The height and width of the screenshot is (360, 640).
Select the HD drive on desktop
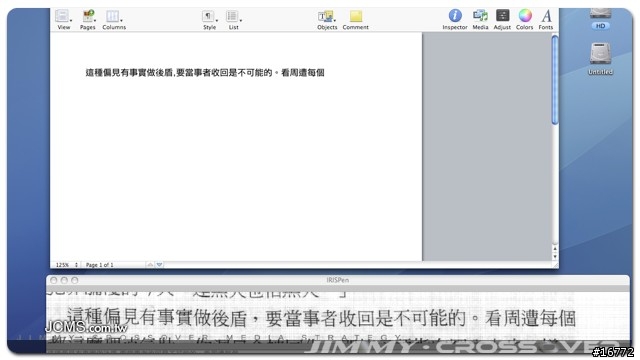(600, 20)
